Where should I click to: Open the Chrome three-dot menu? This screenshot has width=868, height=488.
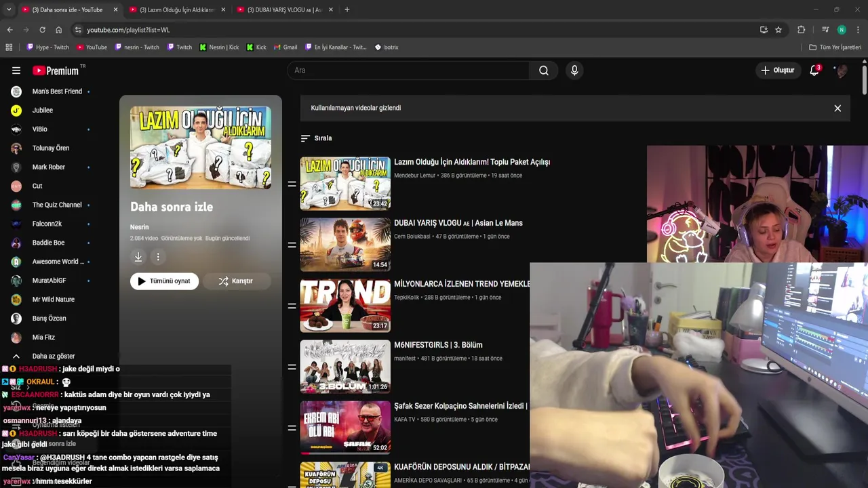(859, 30)
